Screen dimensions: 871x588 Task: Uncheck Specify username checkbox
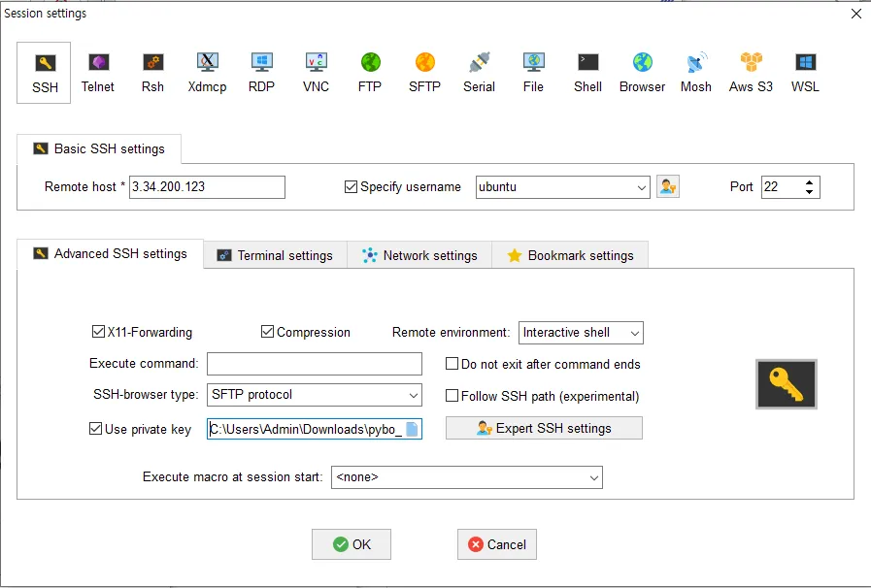(351, 186)
